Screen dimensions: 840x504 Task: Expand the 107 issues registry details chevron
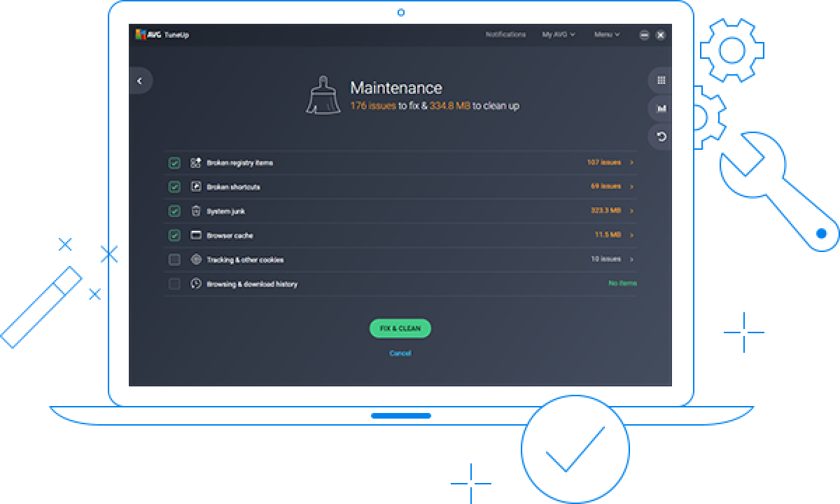(x=631, y=163)
